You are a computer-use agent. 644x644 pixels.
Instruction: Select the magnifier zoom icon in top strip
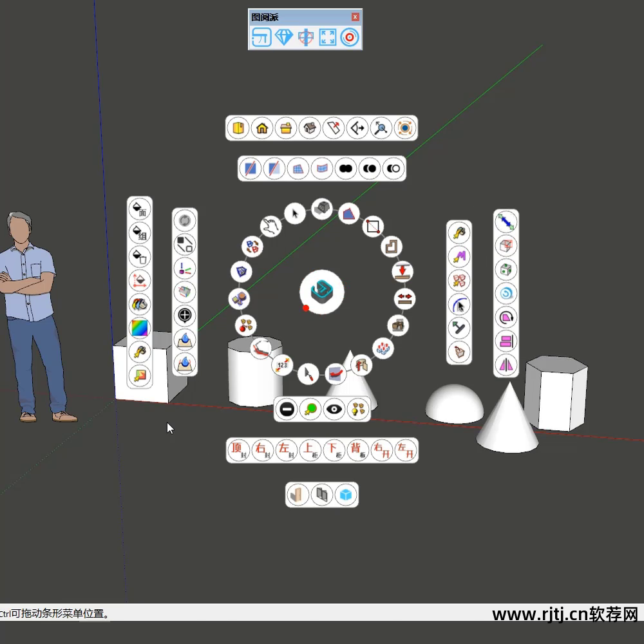(x=381, y=128)
